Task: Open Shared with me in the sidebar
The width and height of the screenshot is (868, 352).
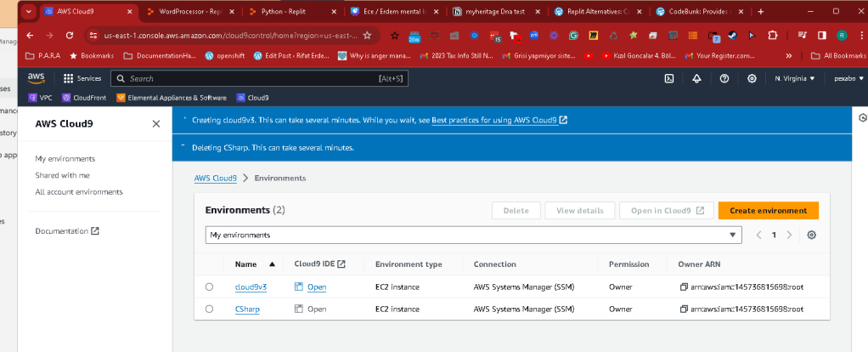Action: (63, 175)
